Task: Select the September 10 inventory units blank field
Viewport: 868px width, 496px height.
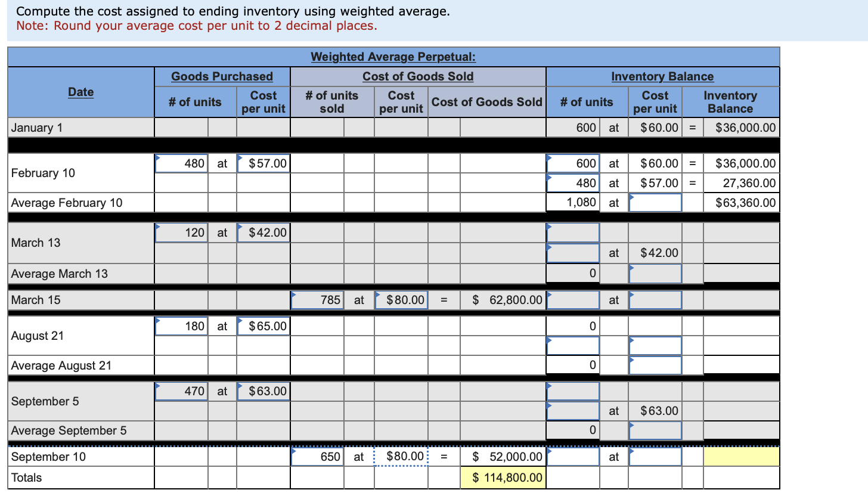Action: point(573,457)
